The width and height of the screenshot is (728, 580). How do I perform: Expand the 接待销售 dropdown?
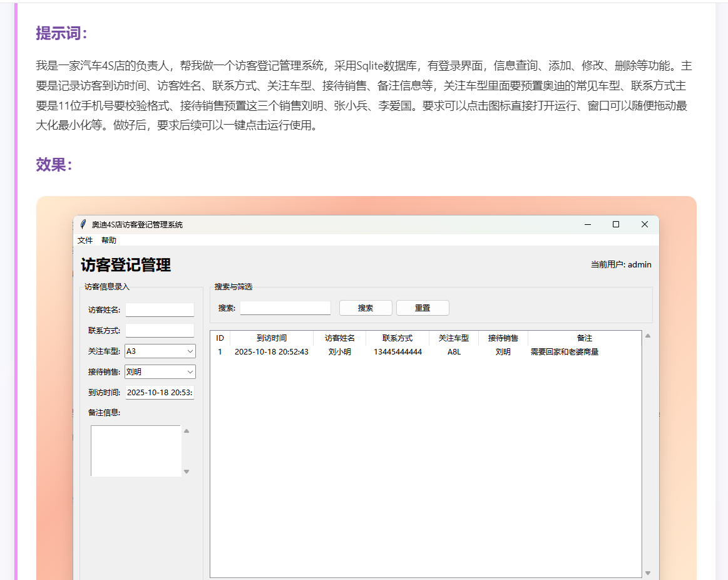(x=190, y=371)
